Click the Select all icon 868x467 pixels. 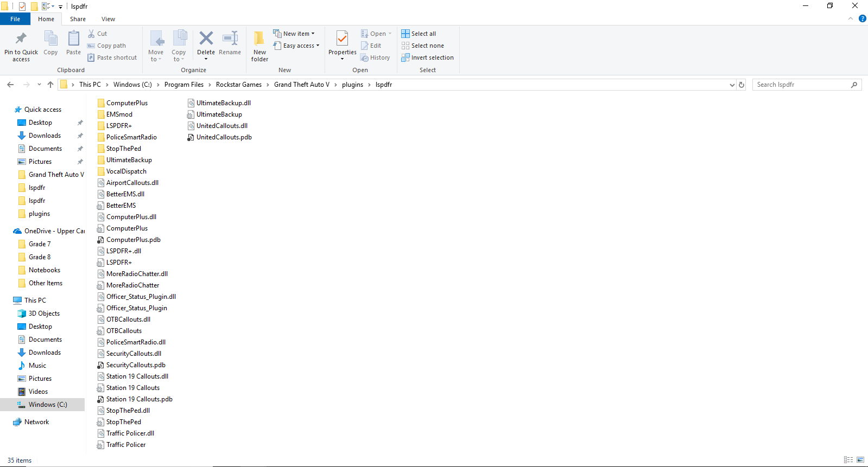coord(406,34)
